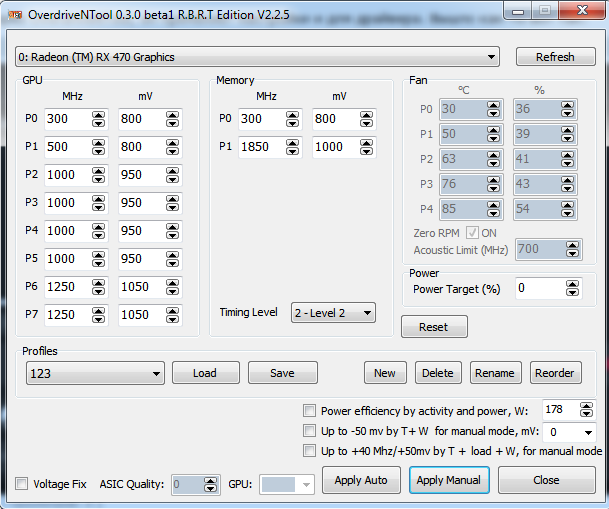The image size is (609, 509).
Task: Enable Up to -50 mv by T+W checkbox
Action: [309, 431]
